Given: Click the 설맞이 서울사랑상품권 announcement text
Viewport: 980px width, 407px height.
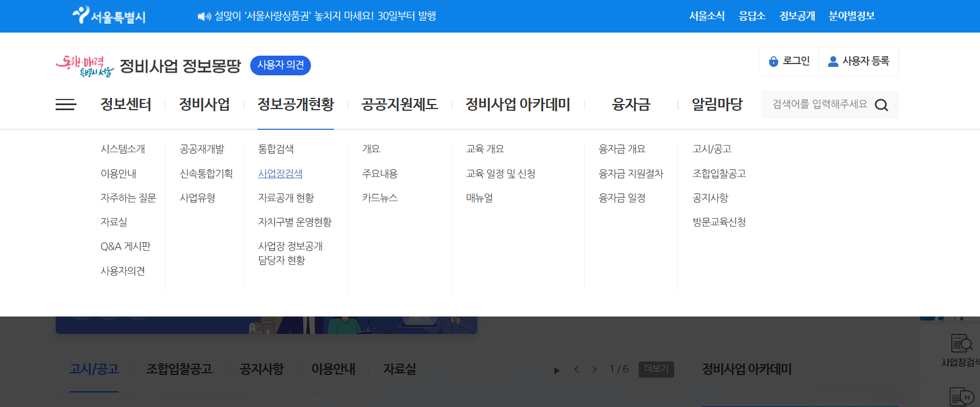Looking at the screenshot, I should click(326, 16).
